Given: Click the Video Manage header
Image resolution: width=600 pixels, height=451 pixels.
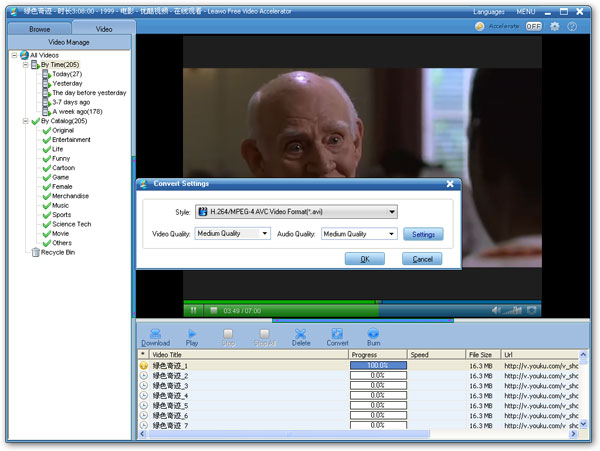Looking at the screenshot, I should (x=69, y=42).
